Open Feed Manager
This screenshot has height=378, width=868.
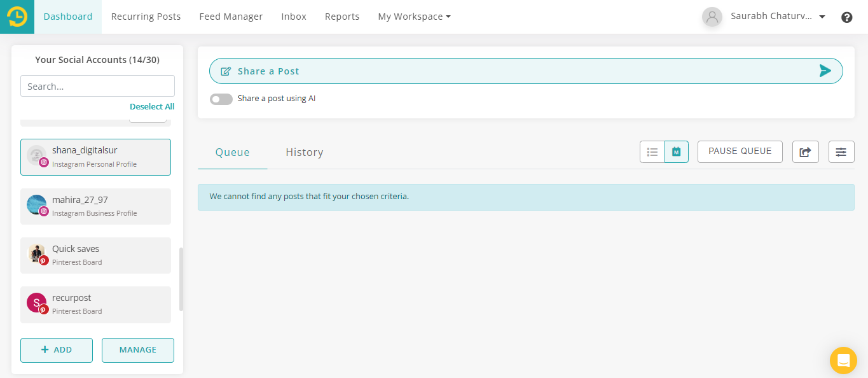(231, 17)
